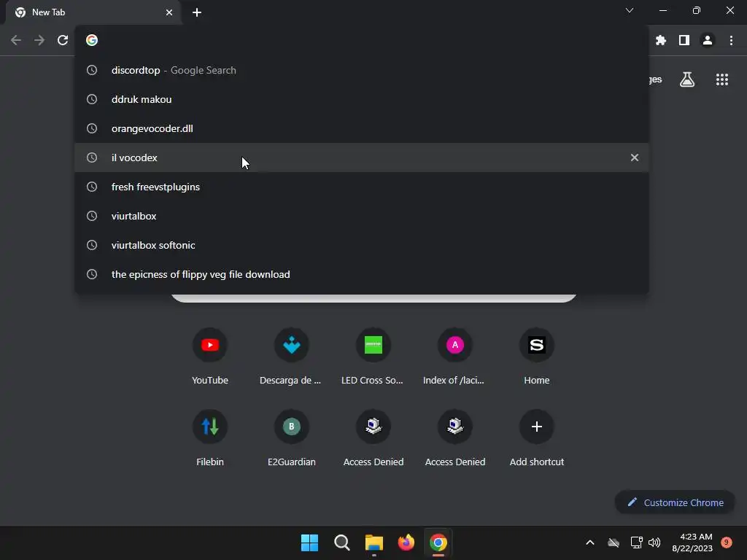Click the browser back arrow

tap(16, 41)
